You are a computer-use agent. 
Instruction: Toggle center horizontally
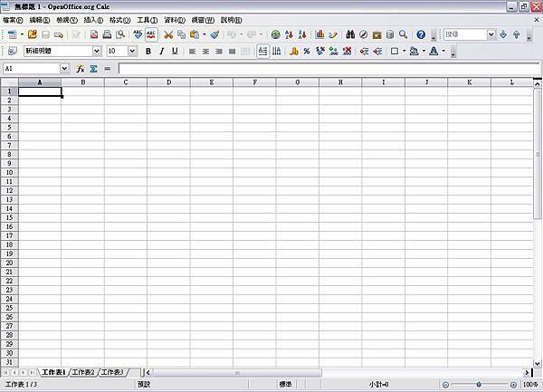(205, 51)
